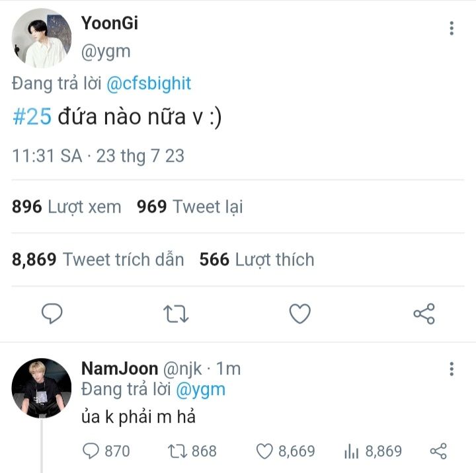Image resolution: width=476 pixels, height=473 pixels.
Task: Share YoonGi's main tweet
Action: tap(424, 313)
